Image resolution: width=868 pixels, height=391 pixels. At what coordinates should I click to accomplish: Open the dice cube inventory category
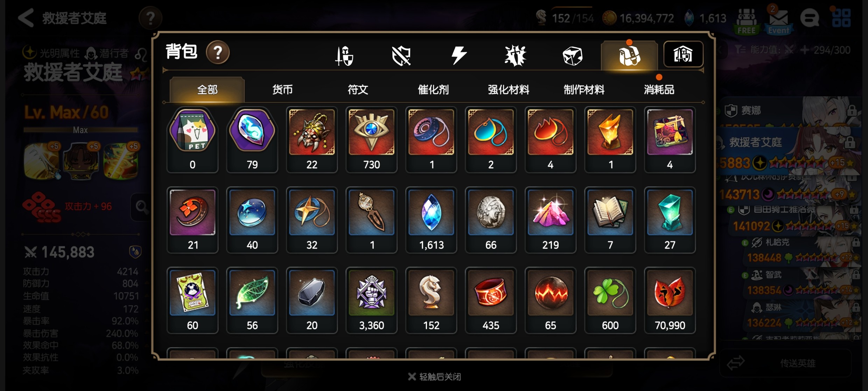[572, 56]
